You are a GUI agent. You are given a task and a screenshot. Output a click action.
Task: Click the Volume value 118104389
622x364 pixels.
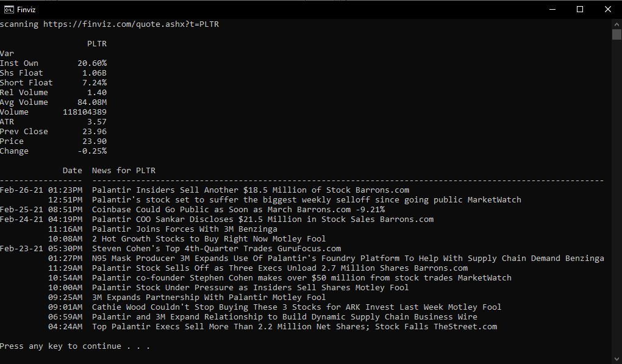[x=85, y=112]
